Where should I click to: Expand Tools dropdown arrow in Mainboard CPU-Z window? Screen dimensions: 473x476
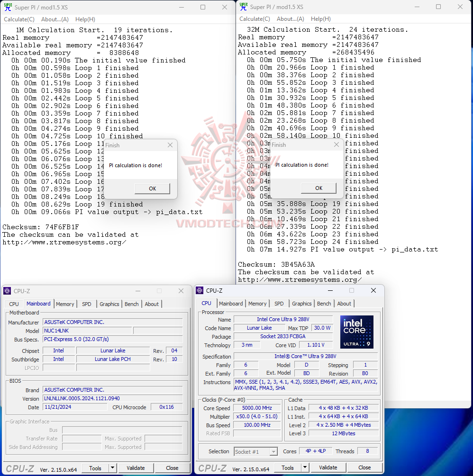pos(112,468)
